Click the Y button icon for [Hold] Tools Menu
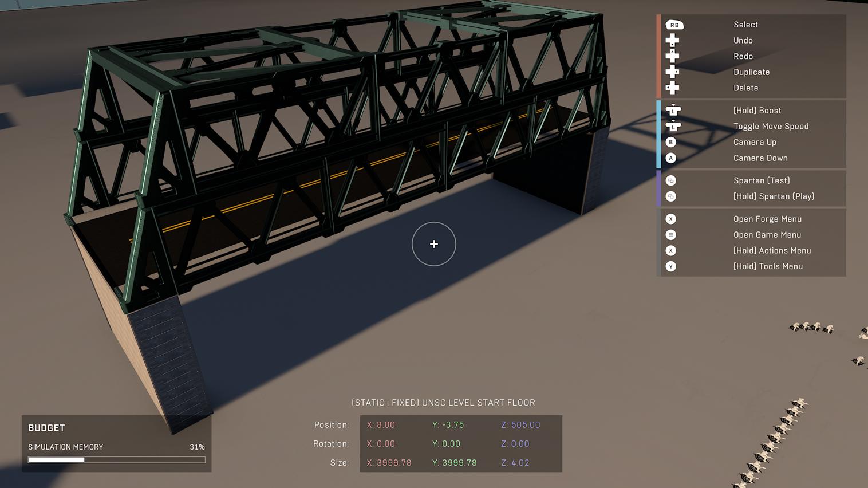This screenshot has width=868, height=488. click(x=671, y=266)
